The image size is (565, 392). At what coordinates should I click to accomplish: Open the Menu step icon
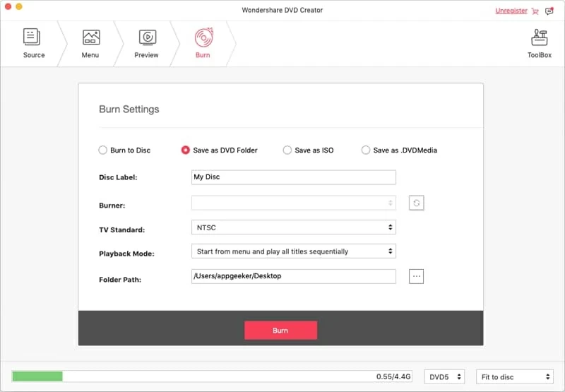pos(90,37)
